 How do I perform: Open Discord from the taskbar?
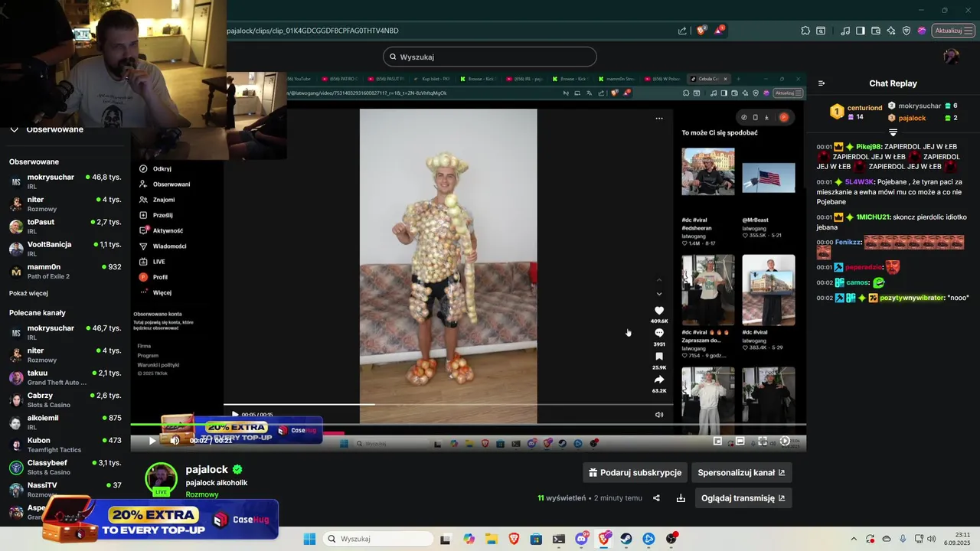(581, 539)
